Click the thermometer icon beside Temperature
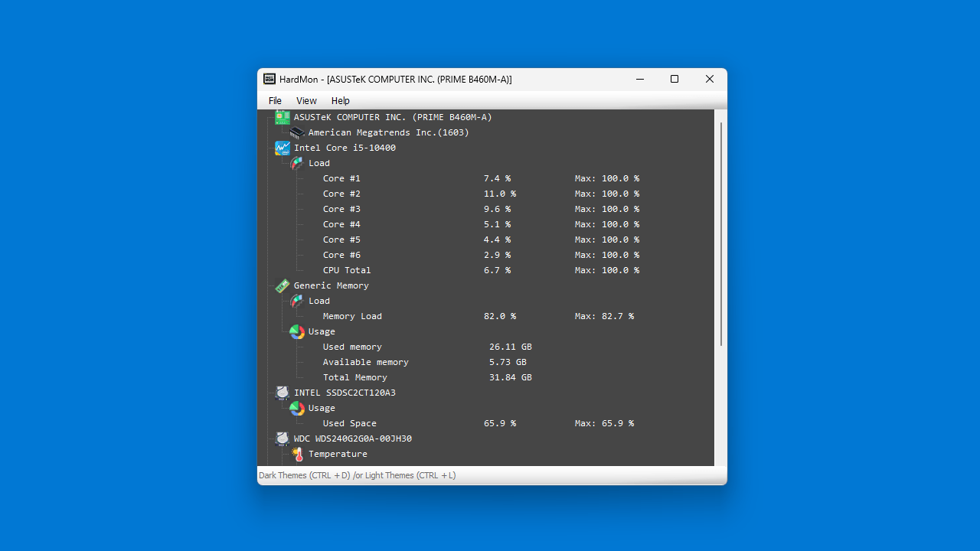 pos(297,454)
